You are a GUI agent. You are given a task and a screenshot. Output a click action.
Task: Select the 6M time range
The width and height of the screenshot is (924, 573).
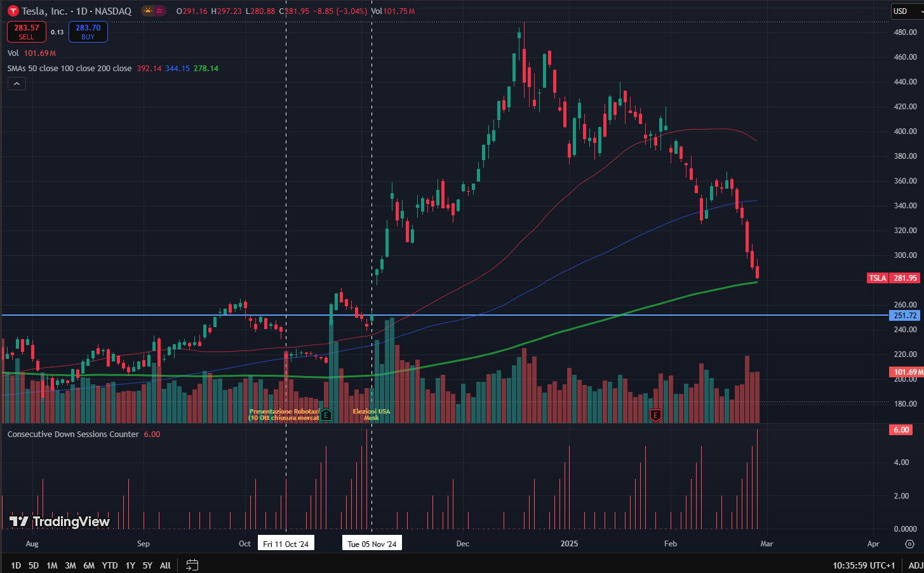point(89,565)
